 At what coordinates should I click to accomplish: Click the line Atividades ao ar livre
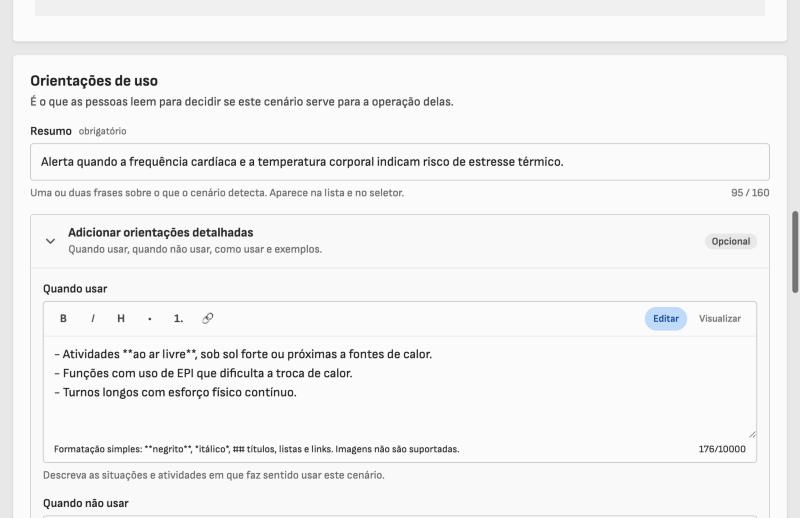243,354
